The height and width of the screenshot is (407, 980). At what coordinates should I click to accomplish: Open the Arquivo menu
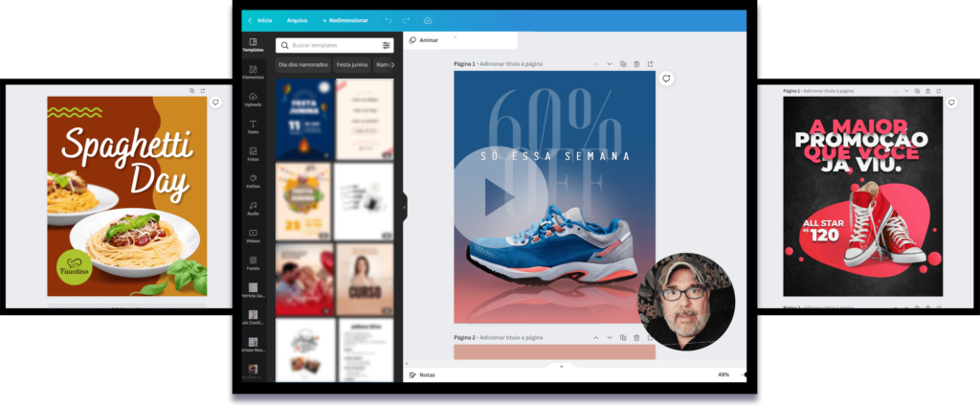(297, 20)
